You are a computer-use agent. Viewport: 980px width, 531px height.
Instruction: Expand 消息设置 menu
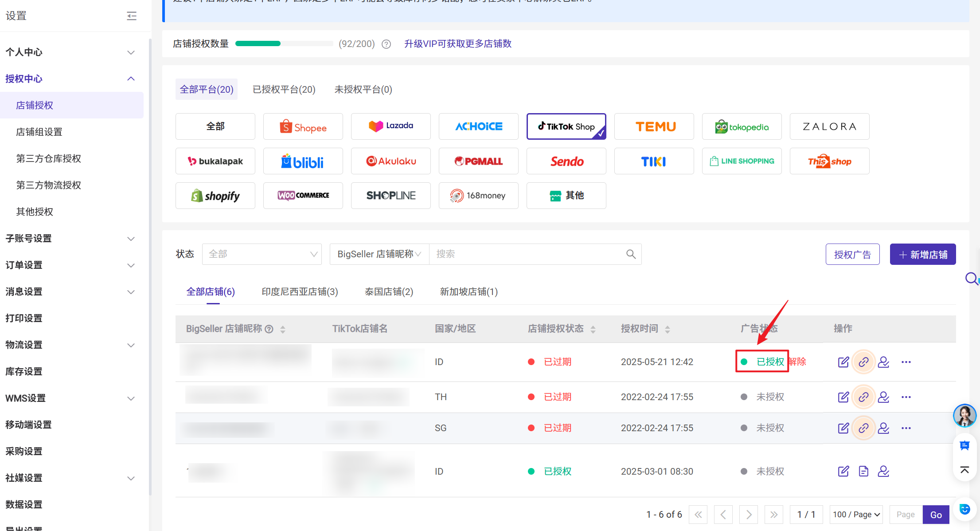(131, 292)
